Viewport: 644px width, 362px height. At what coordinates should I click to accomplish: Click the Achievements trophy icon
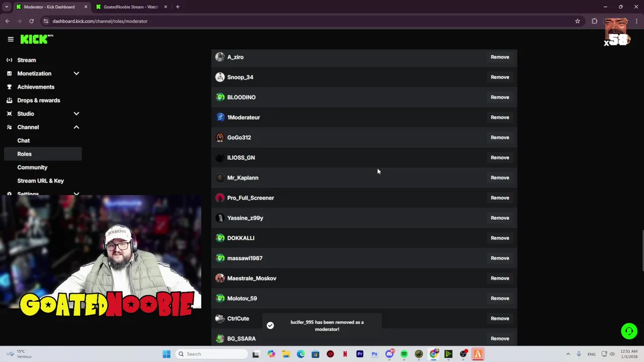[x=9, y=87]
